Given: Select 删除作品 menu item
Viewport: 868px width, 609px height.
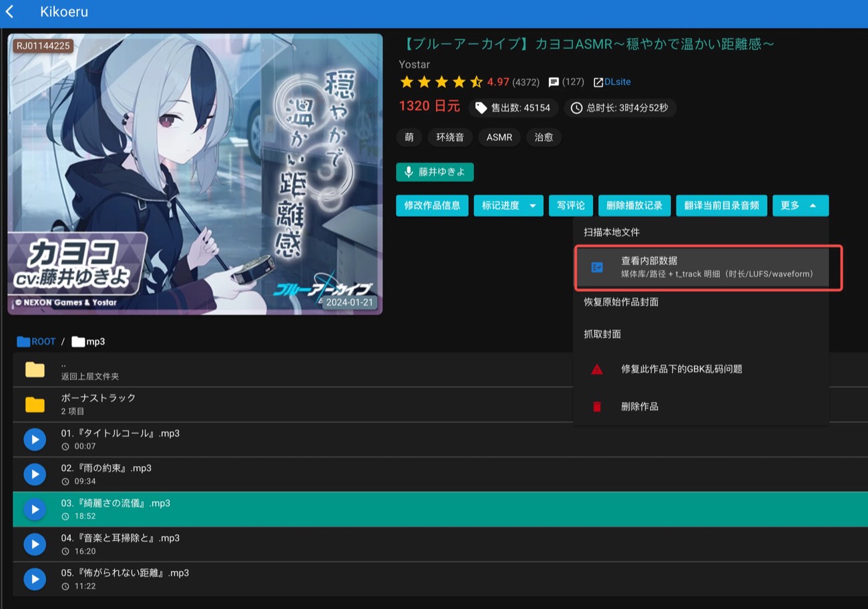Looking at the screenshot, I should pos(701,406).
